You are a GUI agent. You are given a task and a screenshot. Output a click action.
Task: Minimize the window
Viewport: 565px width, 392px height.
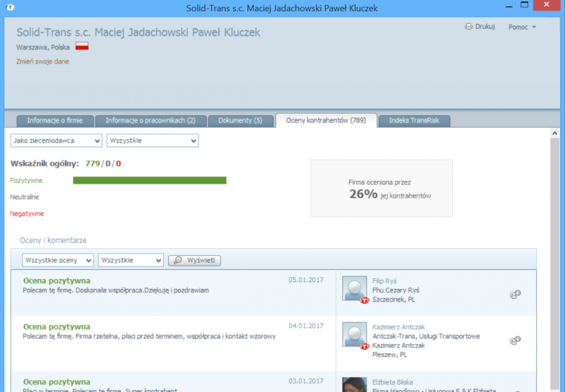(x=509, y=6)
